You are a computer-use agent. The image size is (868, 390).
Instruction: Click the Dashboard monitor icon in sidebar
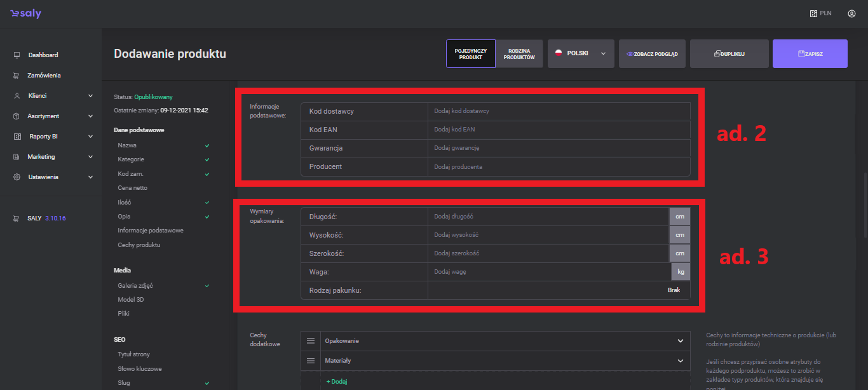click(x=17, y=55)
